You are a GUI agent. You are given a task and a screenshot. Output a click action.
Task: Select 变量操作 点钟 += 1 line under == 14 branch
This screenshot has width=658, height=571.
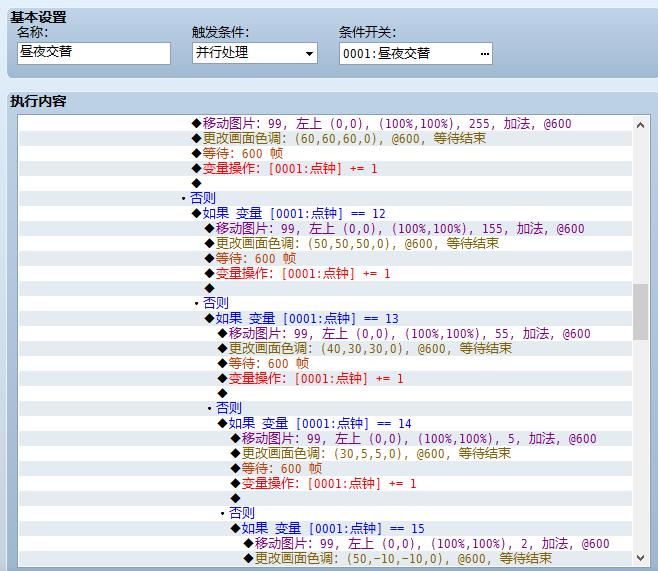point(326,483)
